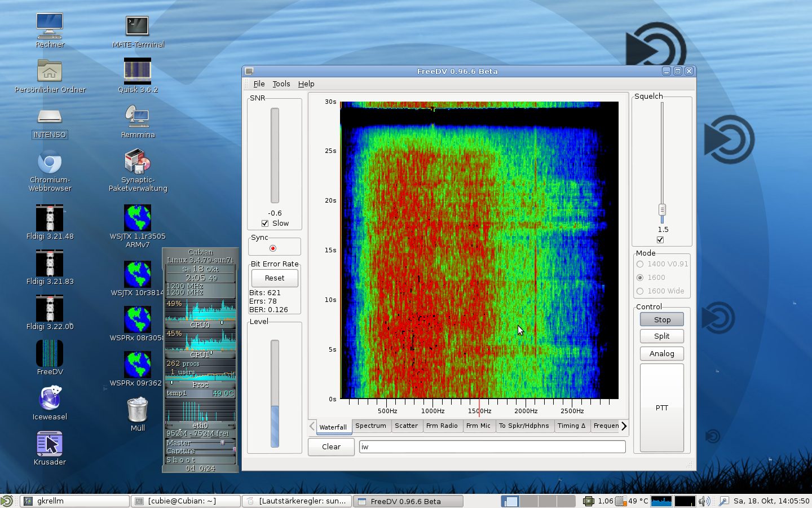Select the 1400 V0.91 mode
The image size is (812, 508).
[640, 264]
